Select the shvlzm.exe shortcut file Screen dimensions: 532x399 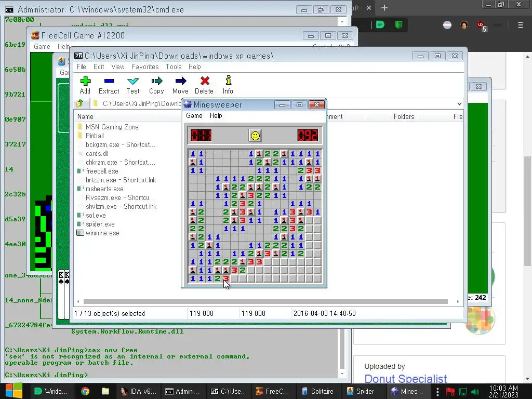[x=121, y=206]
